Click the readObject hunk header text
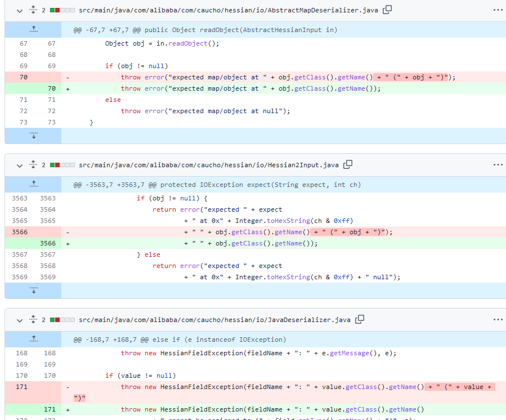 [205, 30]
